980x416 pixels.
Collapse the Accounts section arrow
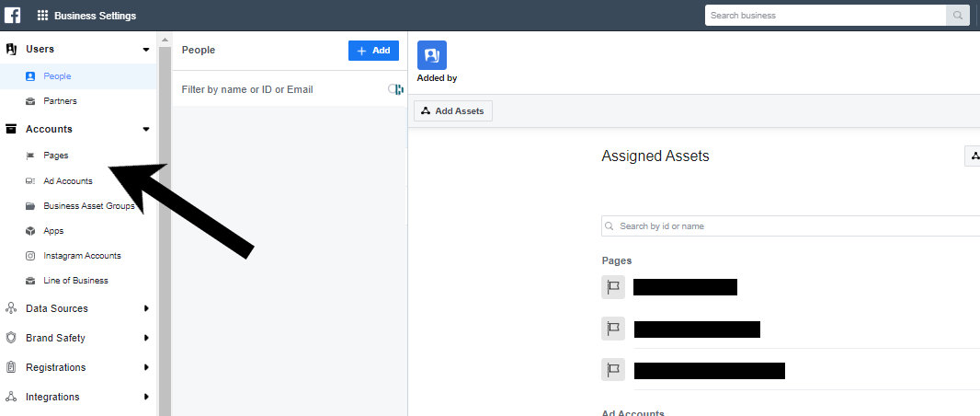tap(146, 130)
